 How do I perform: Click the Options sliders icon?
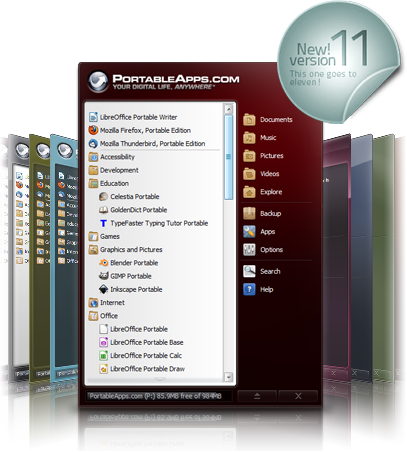[249, 250]
